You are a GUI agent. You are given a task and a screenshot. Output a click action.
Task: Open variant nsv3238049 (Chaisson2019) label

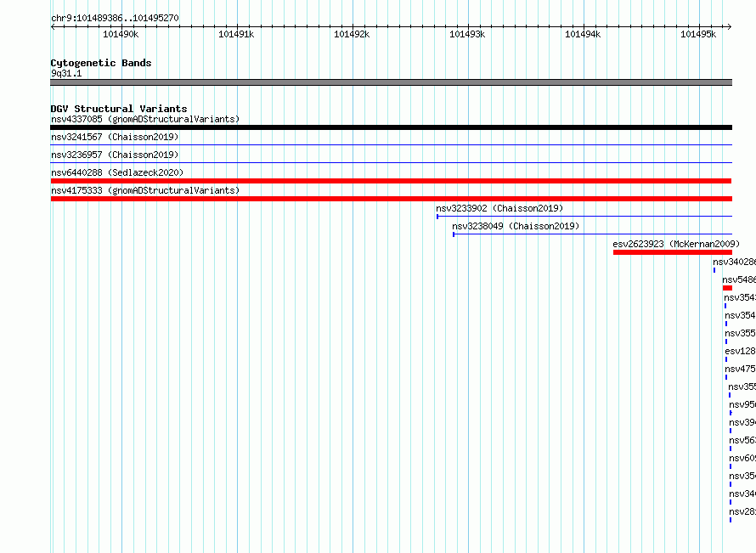pyautogui.click(x=516, y=226)
